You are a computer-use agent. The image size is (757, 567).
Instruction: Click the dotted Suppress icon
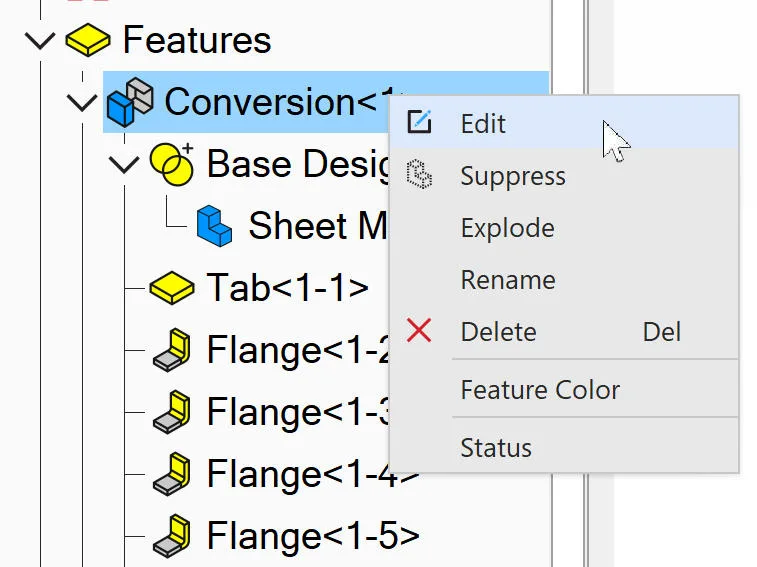[x=419, y=174]
